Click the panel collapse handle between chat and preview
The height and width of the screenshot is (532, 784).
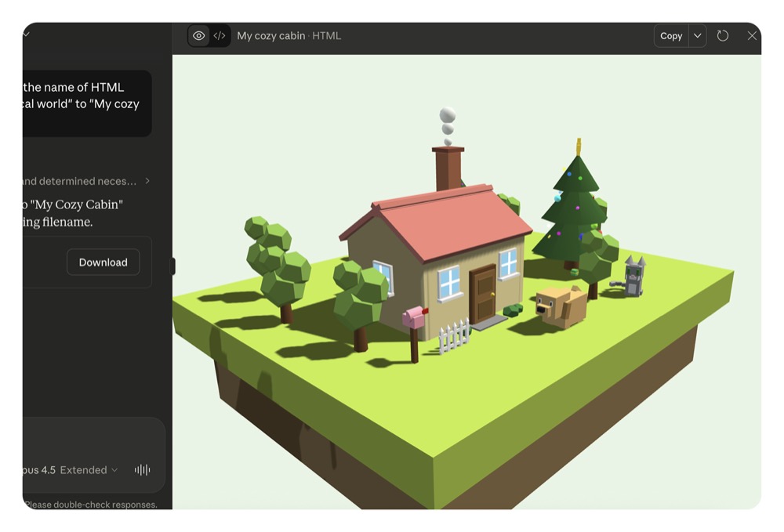pos(173,266)
